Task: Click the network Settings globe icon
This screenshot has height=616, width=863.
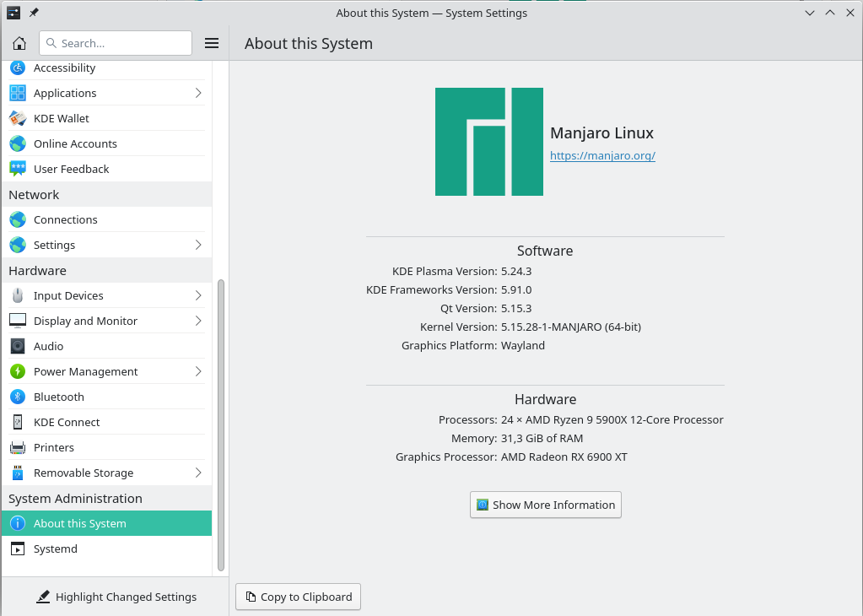Action: pyautogui.click(x=18, y=245)
